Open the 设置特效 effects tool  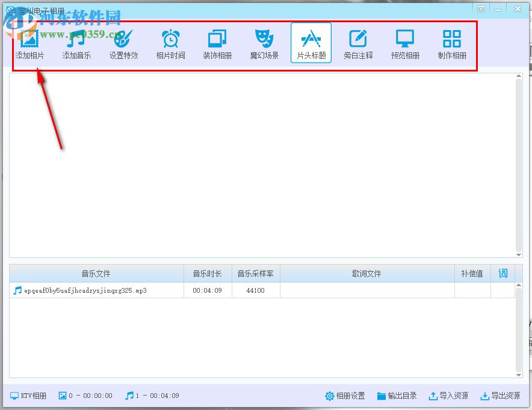(123, 44)
